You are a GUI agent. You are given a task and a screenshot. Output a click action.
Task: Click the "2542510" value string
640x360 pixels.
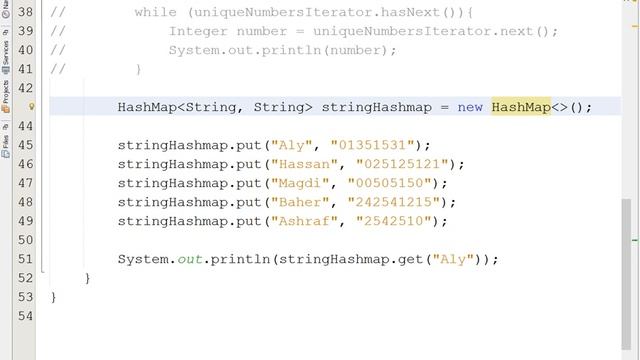tap(393, 221)
